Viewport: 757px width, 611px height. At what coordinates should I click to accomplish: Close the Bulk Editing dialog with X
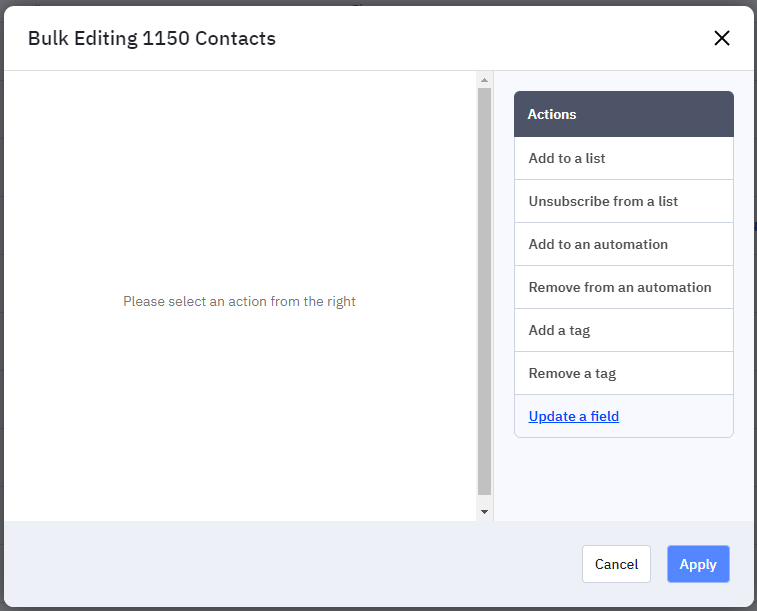[722, 38]
